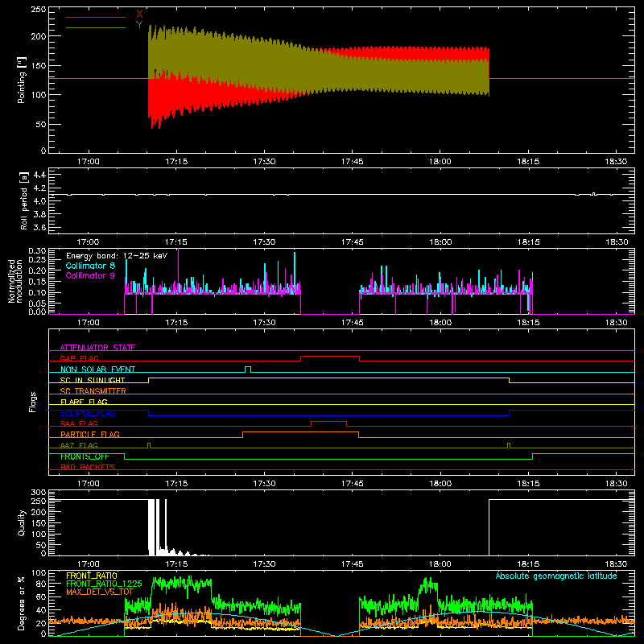This screenshot has width=644, height=644.
Task: Select the Y legend label in Pointing plot
Action: pos(139,25)
